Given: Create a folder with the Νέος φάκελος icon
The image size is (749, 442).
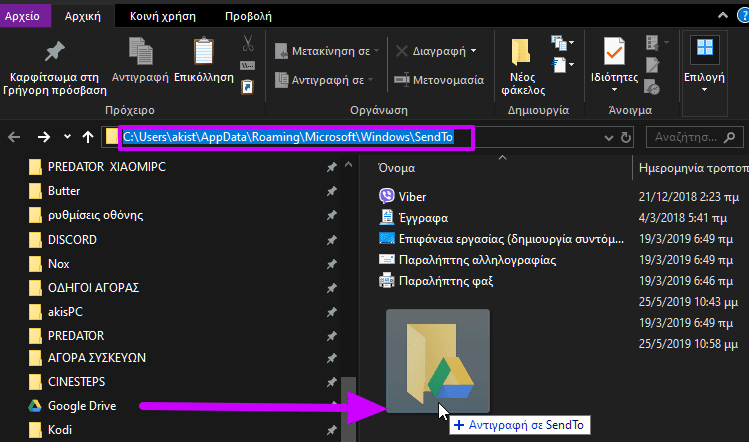Looking at the screenshot, I should (x=521, y=52).
